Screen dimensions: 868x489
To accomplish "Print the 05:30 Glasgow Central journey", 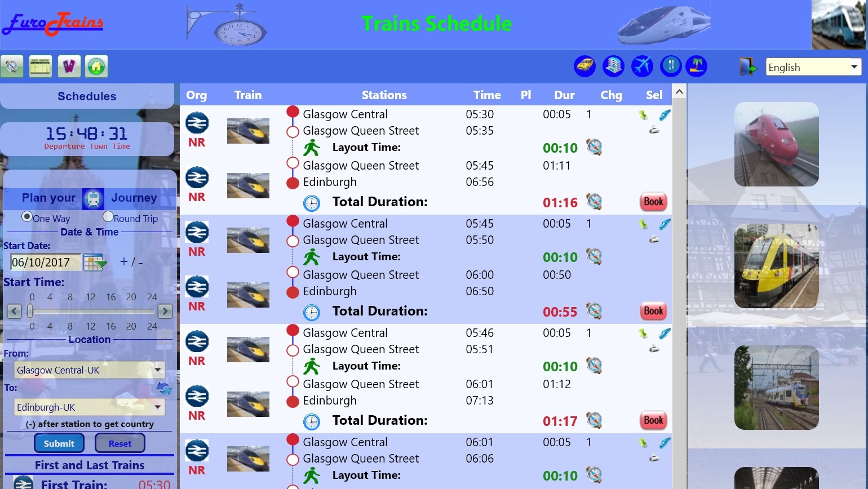I will [x=654, y=130].
